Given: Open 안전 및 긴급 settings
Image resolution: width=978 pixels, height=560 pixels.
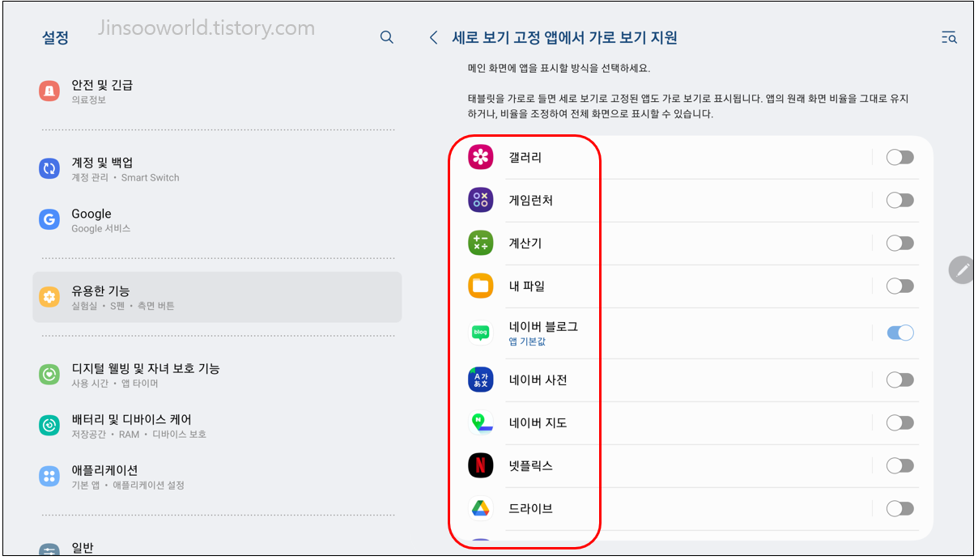Looking at the screenshot, I should [217, 91].
